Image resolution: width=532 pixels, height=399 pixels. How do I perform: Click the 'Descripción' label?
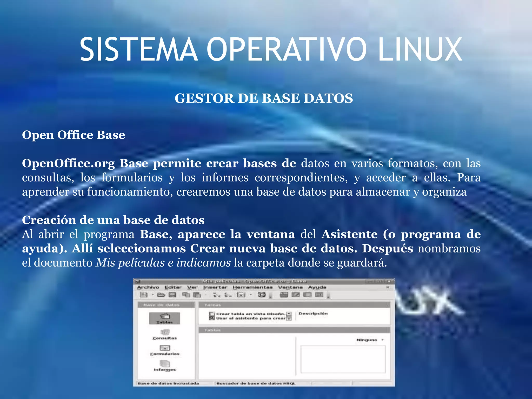click(x=313, y=314)
